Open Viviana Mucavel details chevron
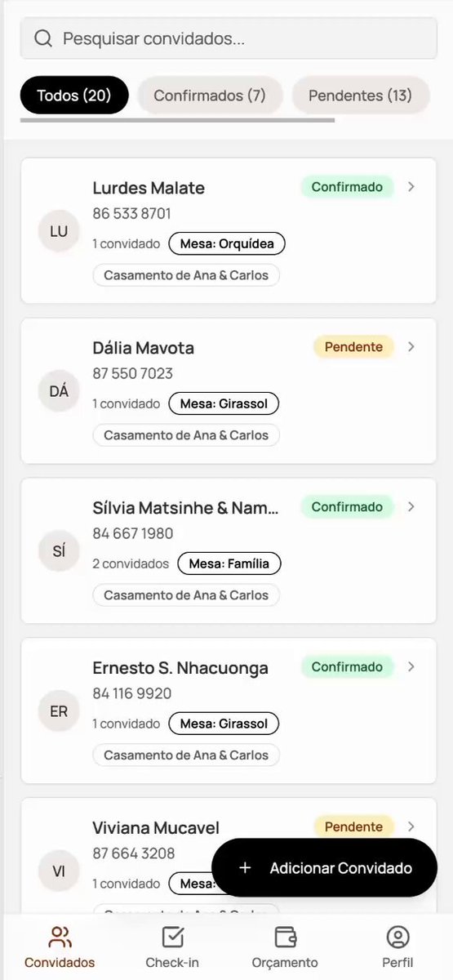 tap(411, 826)
